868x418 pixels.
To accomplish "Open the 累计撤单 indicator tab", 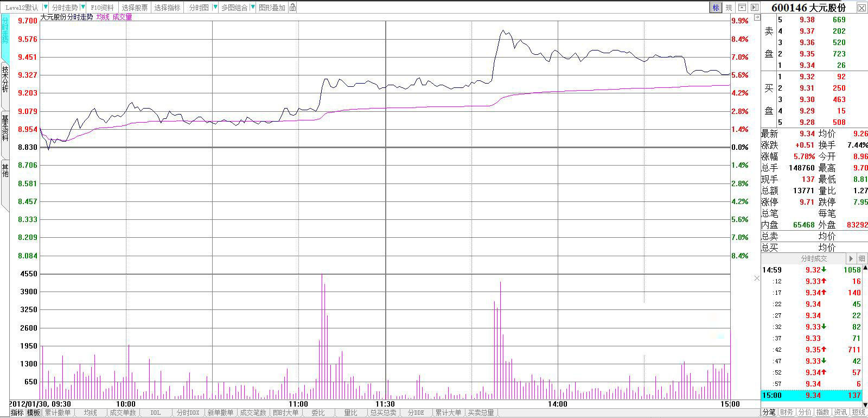I will pos(58,413).
